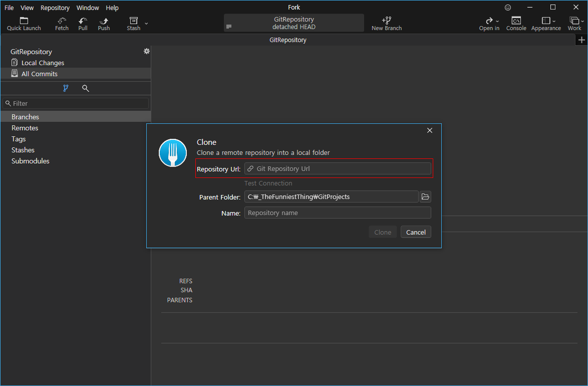The height and width of the screenshot is (386, 588).
Task: Focus the Repository name field
Action: coord(338,213)
